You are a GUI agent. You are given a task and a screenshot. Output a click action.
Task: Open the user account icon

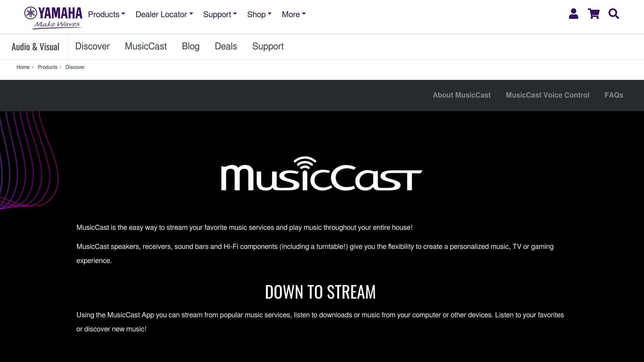[573, 14]
